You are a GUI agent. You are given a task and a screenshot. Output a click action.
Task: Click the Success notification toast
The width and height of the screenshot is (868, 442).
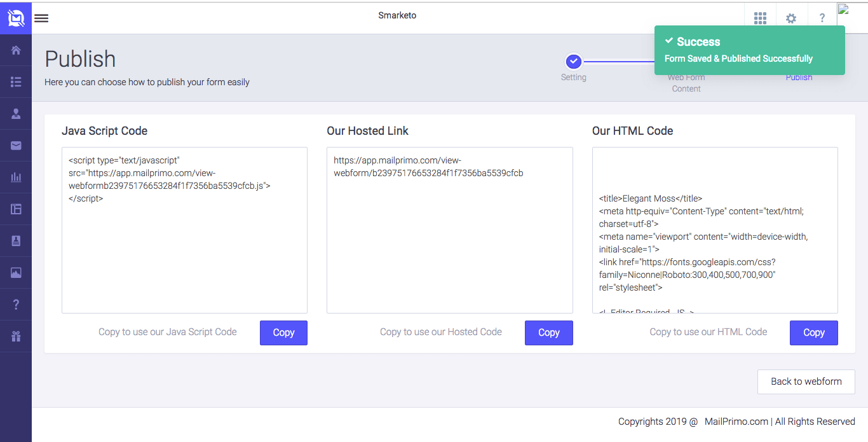click(x=750, y=50)
